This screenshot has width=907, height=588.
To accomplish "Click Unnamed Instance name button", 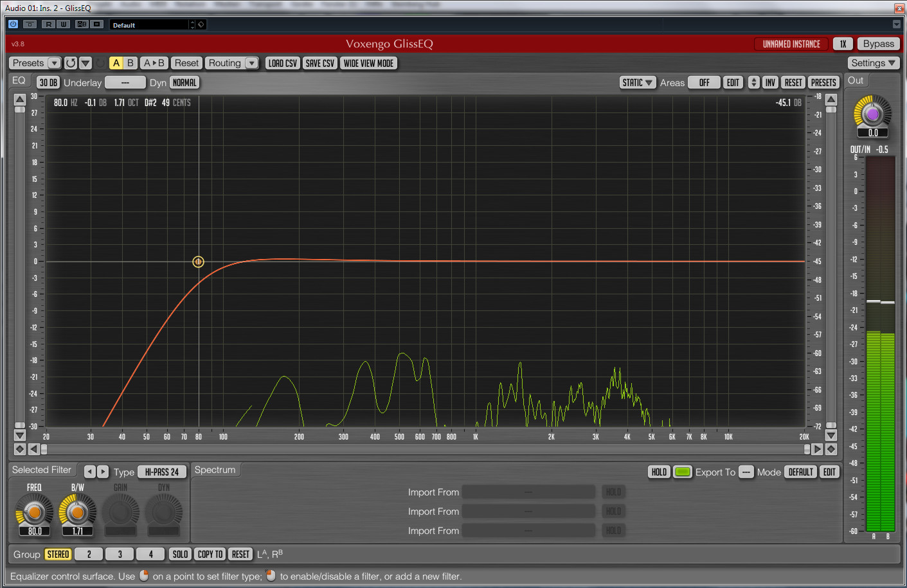I will pos(791,44).
